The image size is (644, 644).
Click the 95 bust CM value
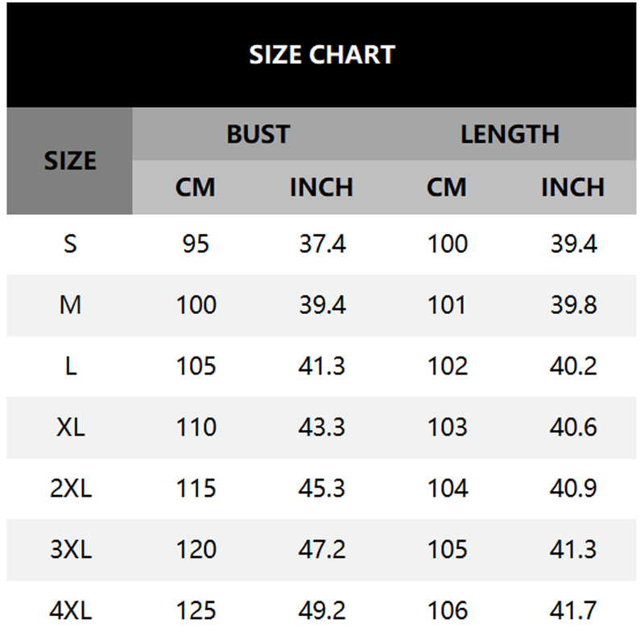(196, 244)
